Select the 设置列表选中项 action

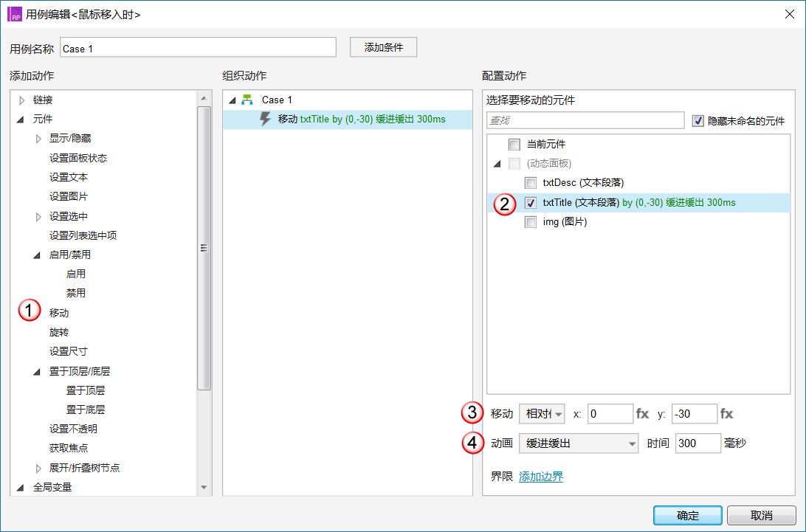click(83, 235)
